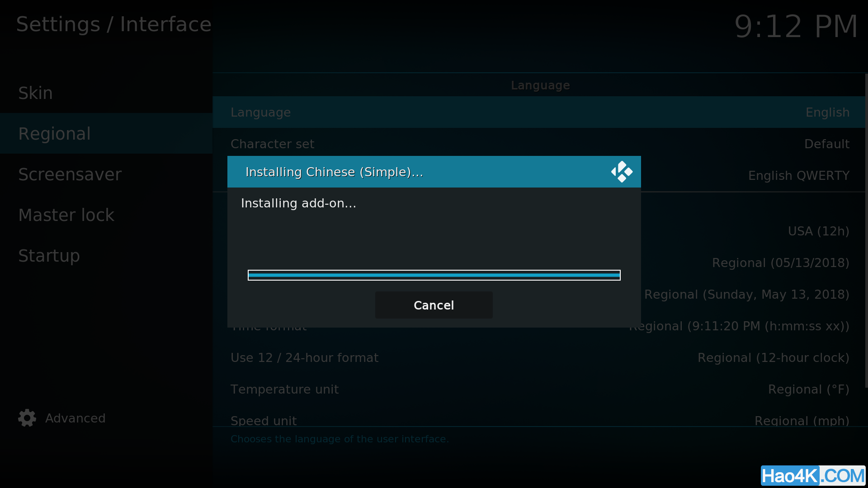This screenshot has height=488, width=868.
Task: Open the Use 12 / 24-hour format option
Action: pos(539,358)
